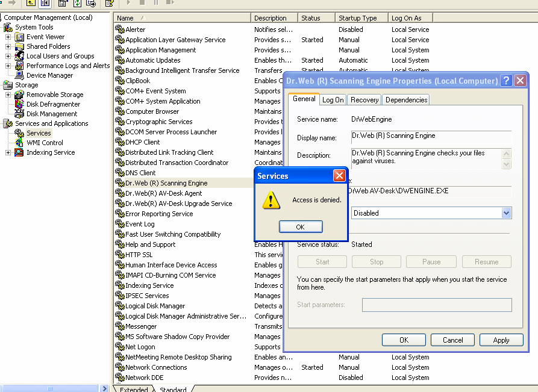
Task: Open Device Manager in the tree
Action: [x=49, y=75]
